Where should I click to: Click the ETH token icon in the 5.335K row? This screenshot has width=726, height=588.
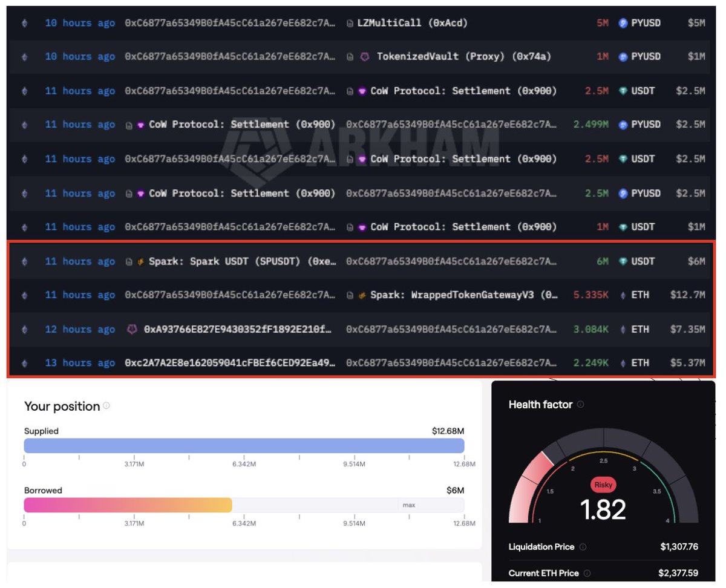(623, 295)
